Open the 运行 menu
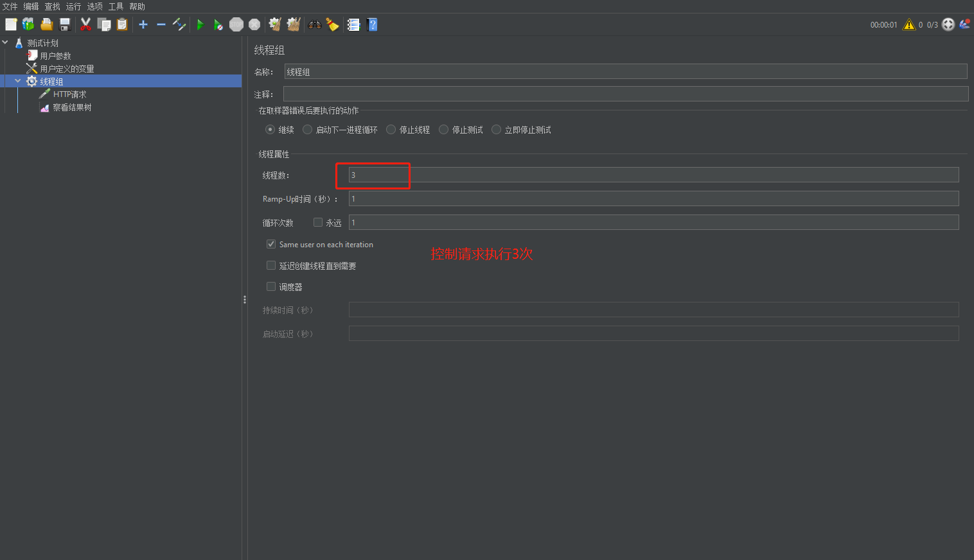 click(x=74, y=6)
